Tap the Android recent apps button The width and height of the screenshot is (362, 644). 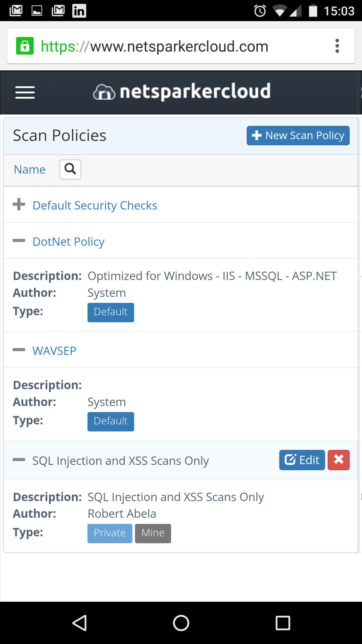pos(283,623)
